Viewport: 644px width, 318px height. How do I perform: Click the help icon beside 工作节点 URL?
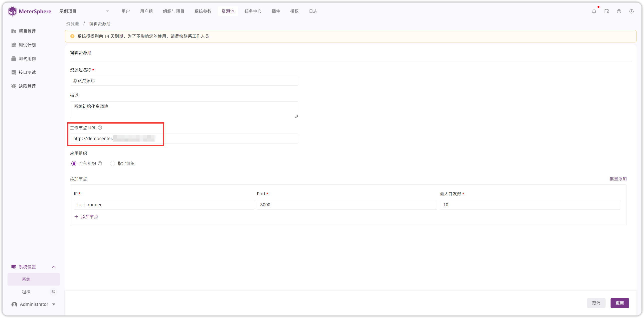(100, 128)
